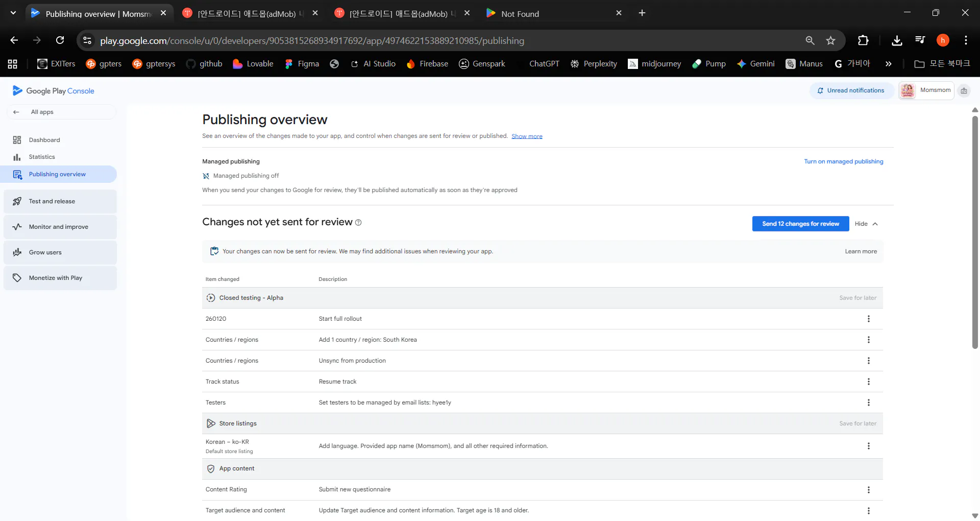980x521 pixels.
Task: Open the more options menu for the Resume track row
Action: point(868,382)
